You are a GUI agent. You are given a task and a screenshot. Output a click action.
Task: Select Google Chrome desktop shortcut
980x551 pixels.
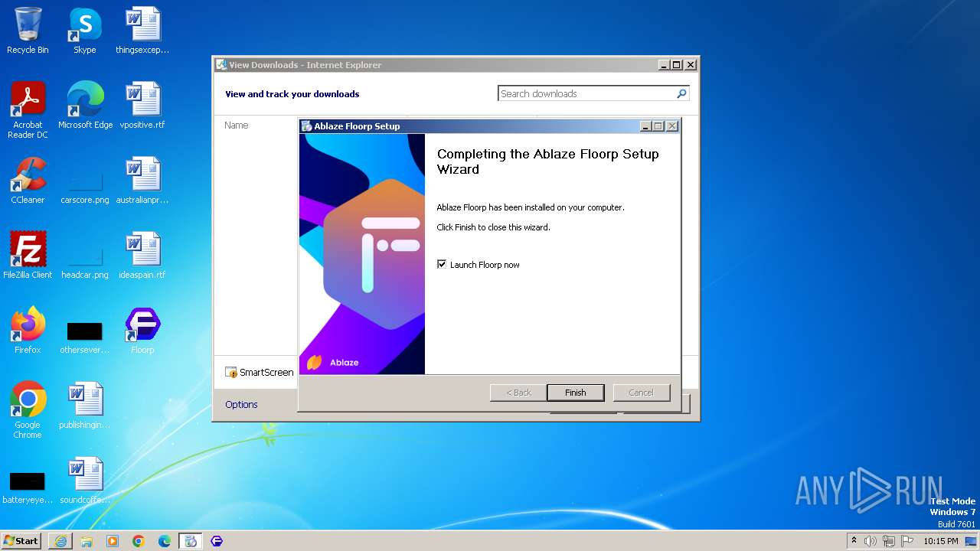(28, 410)
